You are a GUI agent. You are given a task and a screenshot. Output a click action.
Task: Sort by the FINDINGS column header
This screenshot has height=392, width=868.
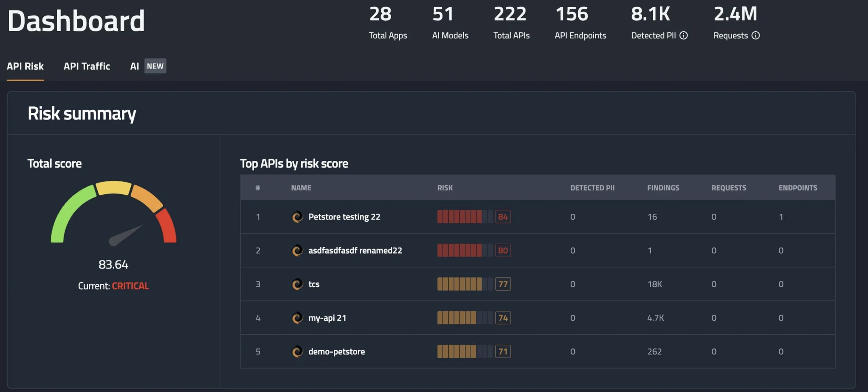pyautogui.click(x=663, y=188)
